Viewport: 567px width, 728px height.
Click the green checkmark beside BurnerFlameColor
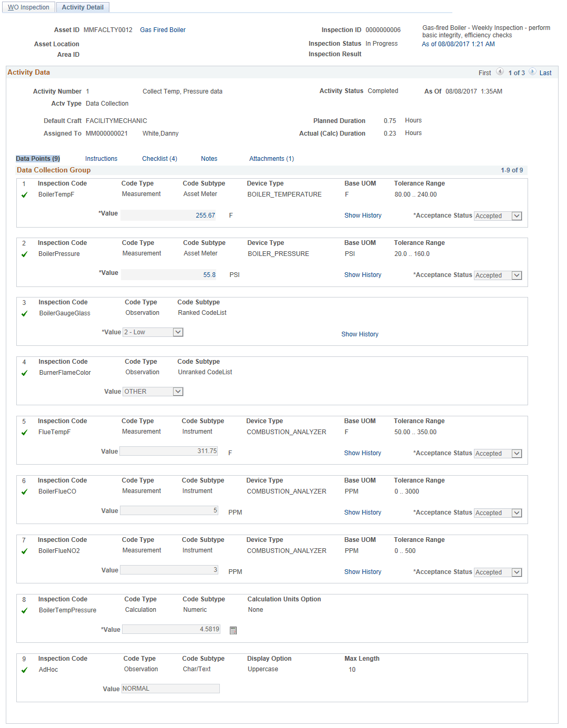pos(24,373)
